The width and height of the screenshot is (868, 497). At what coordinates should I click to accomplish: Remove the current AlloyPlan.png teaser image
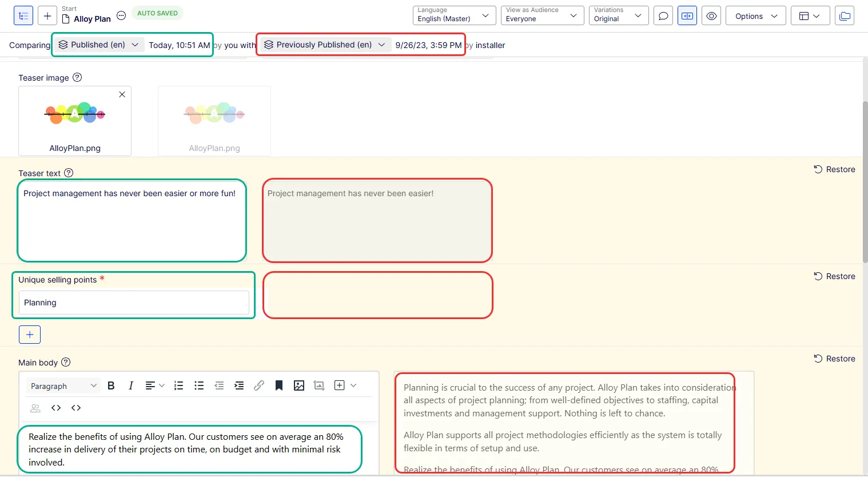(122, 94)
